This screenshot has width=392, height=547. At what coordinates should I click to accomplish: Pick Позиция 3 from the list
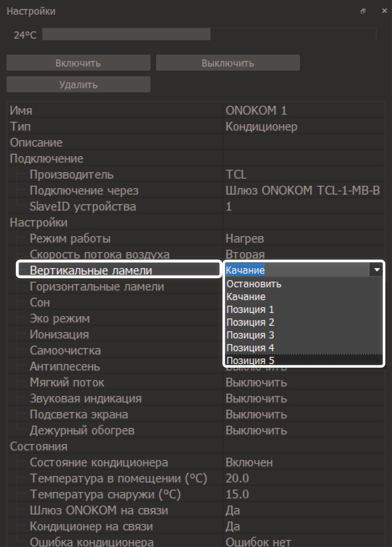pyautogui.click(x=250, y=335)
